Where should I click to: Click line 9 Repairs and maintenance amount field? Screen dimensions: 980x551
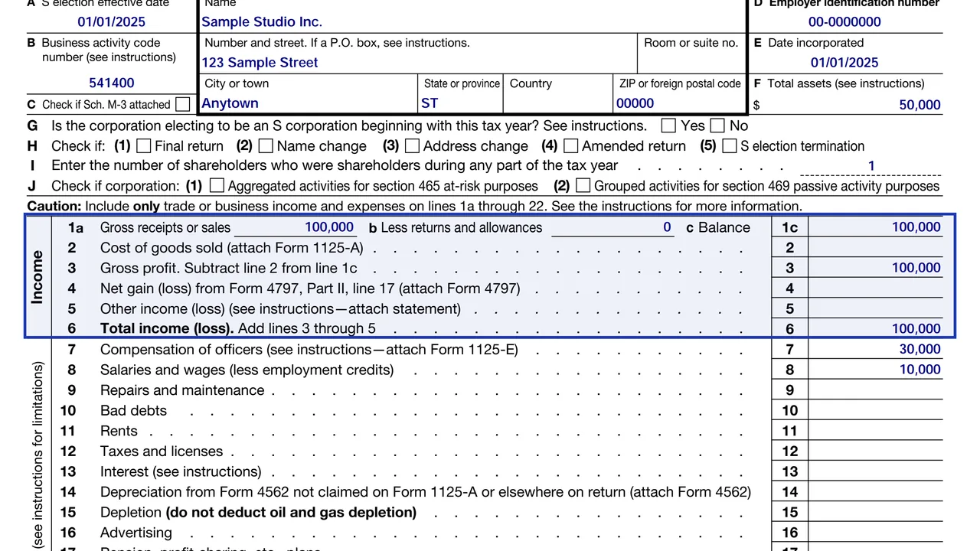(876, 390)
